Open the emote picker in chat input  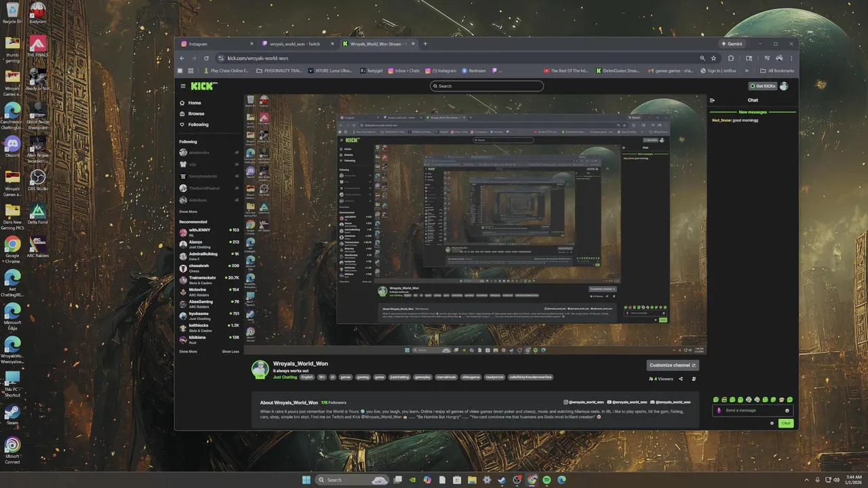787,410
